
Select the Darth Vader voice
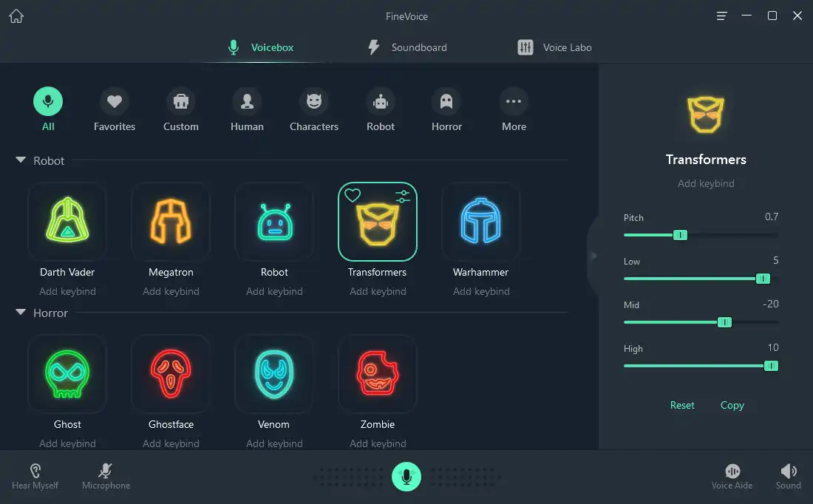pyautogui.click(x=67, y=222)
